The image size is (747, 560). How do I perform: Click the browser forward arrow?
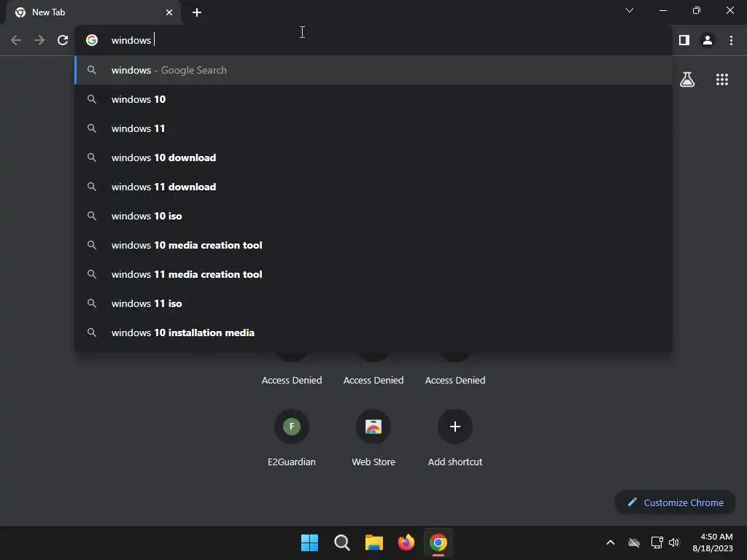(x=39, y=40)
